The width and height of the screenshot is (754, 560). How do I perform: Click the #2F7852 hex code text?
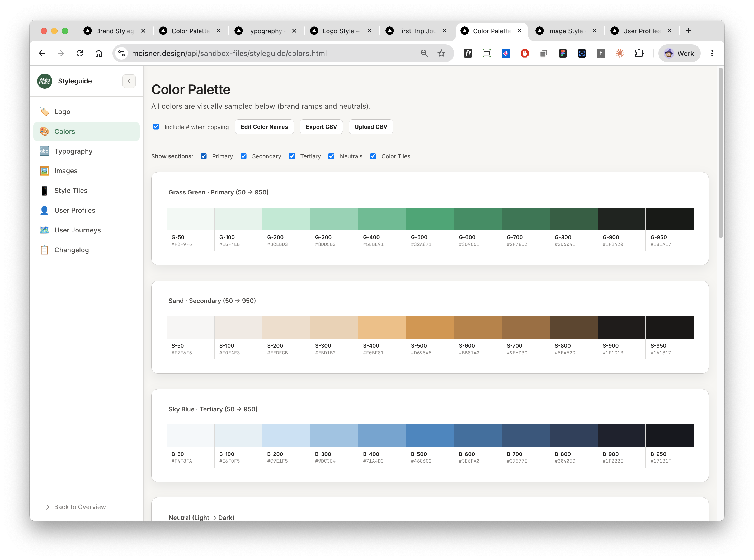pyautogui.click(x=517, y=244)
